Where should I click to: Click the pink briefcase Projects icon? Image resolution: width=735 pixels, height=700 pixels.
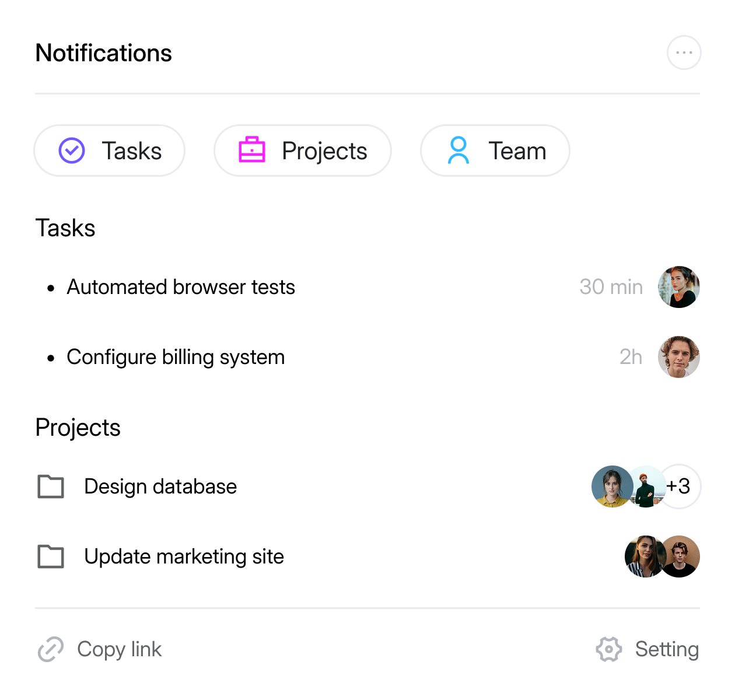(252, 150)
